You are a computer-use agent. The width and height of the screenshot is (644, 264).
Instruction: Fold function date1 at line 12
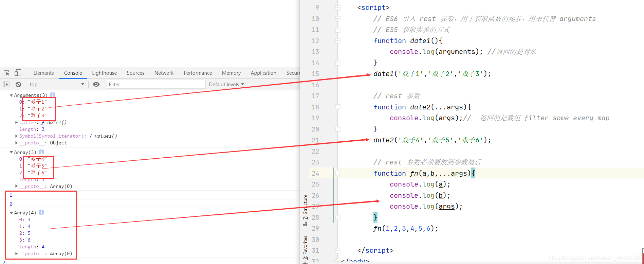pyautogui.click(x=337, y=41)
